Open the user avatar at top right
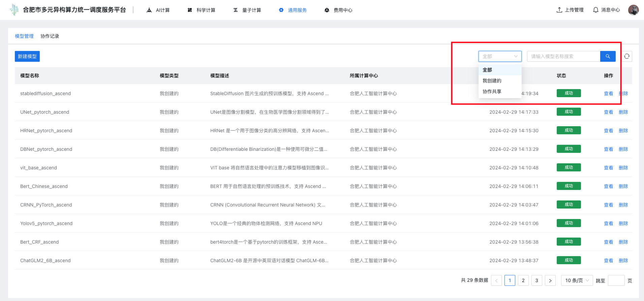 click(x=633, y=10)
